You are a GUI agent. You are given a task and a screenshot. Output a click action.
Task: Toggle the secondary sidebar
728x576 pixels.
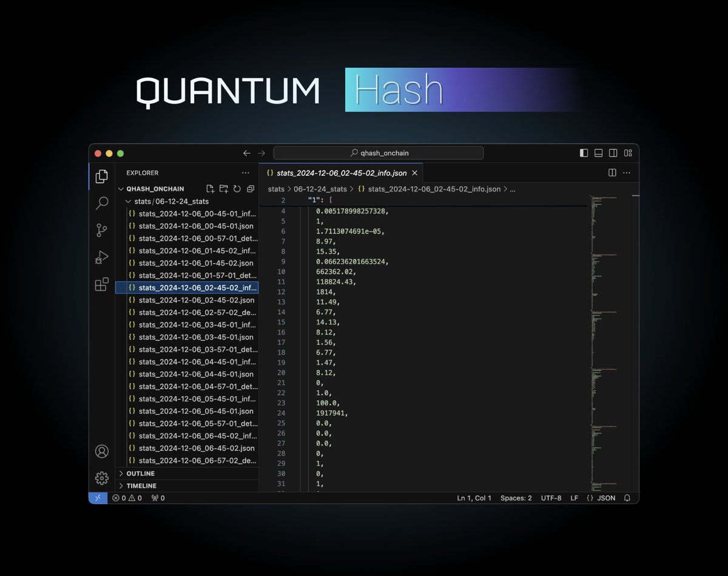613,153
